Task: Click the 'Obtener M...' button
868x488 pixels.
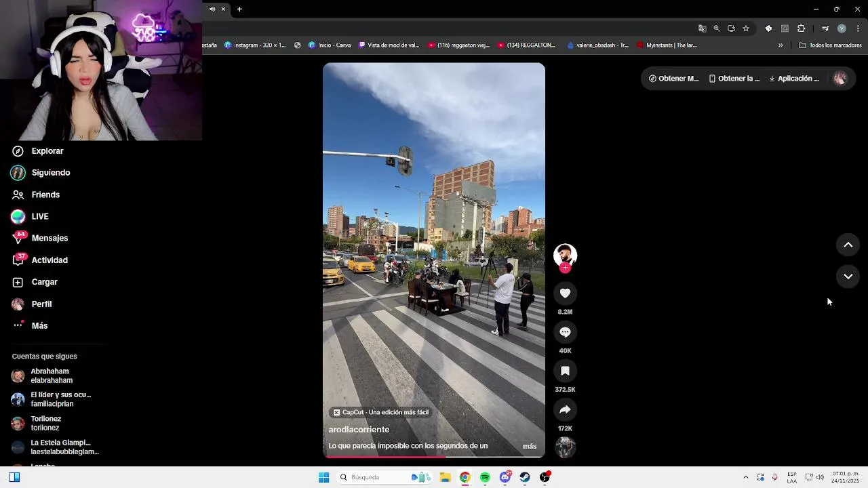Action: coord(673,79)
